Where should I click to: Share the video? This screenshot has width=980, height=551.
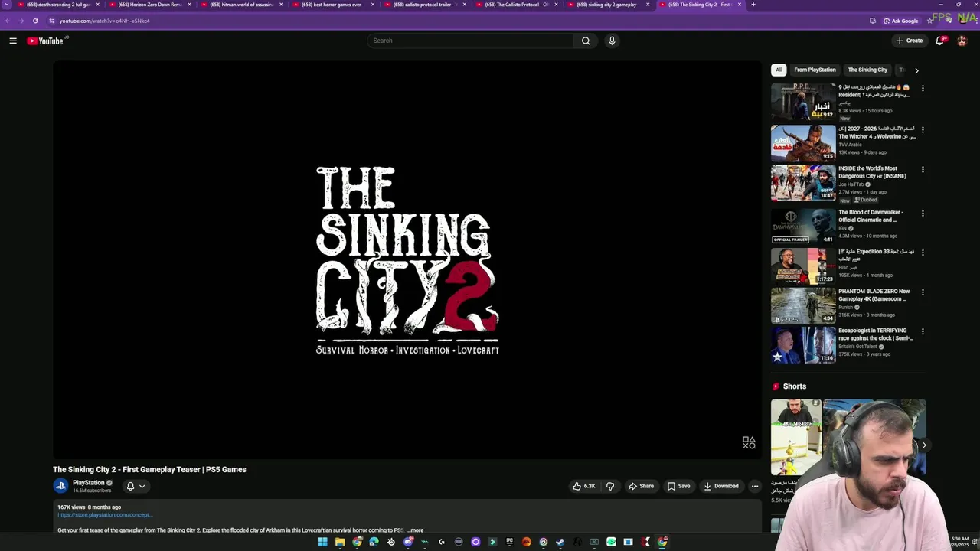641,486
